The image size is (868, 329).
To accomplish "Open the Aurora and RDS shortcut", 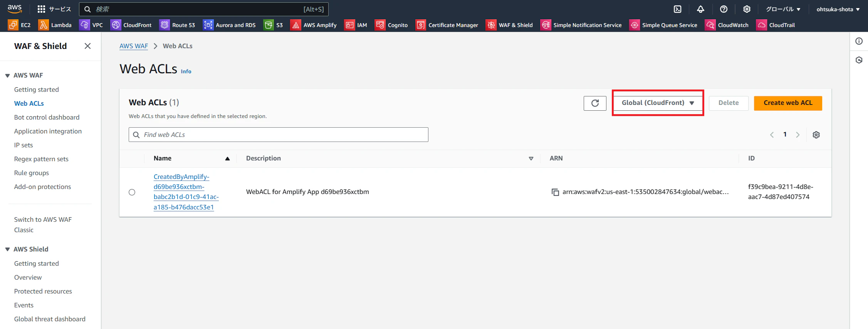I will [230, 25].
